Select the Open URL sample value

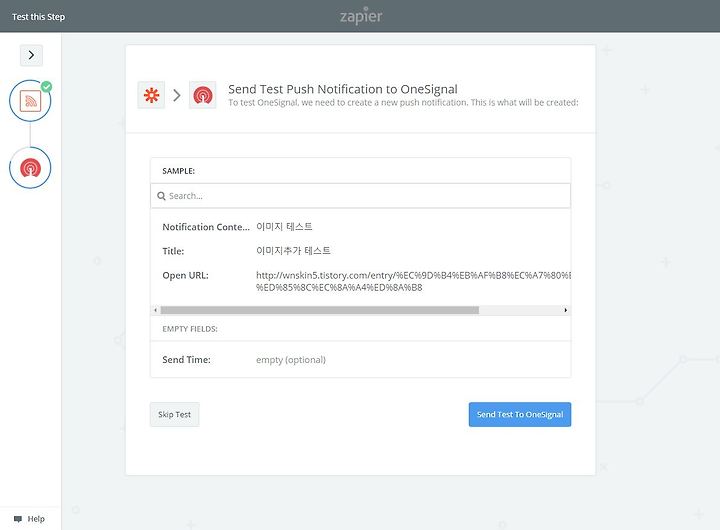coord(413,281)
